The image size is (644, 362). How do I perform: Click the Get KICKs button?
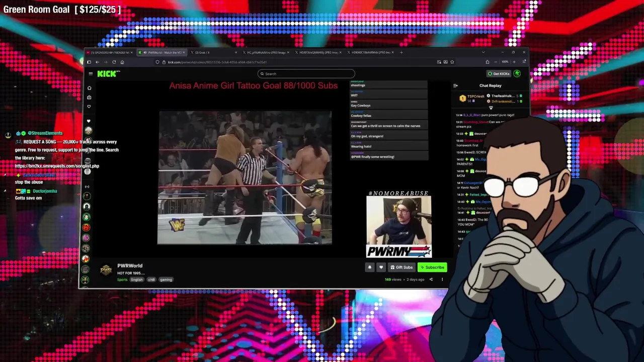(499, 74)
